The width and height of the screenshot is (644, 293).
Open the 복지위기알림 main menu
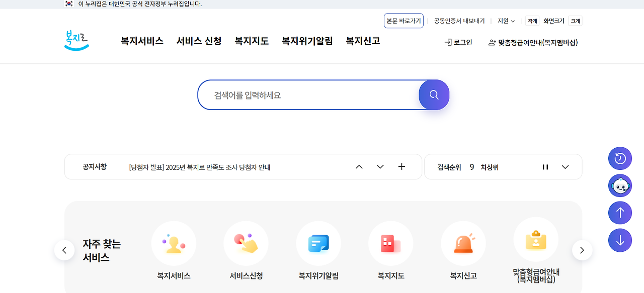pyautogui.click(x=307, y=41)
